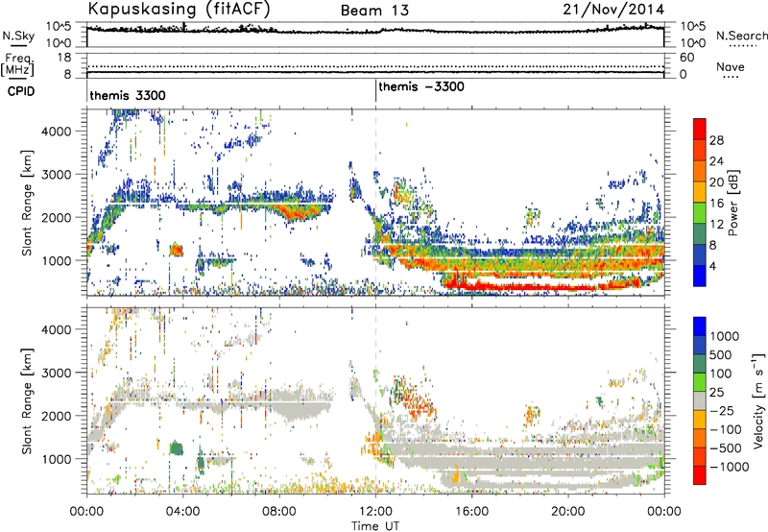Click the 'Beam 13' label
Screen dimensions: 768x532
[x=374, y=11]
